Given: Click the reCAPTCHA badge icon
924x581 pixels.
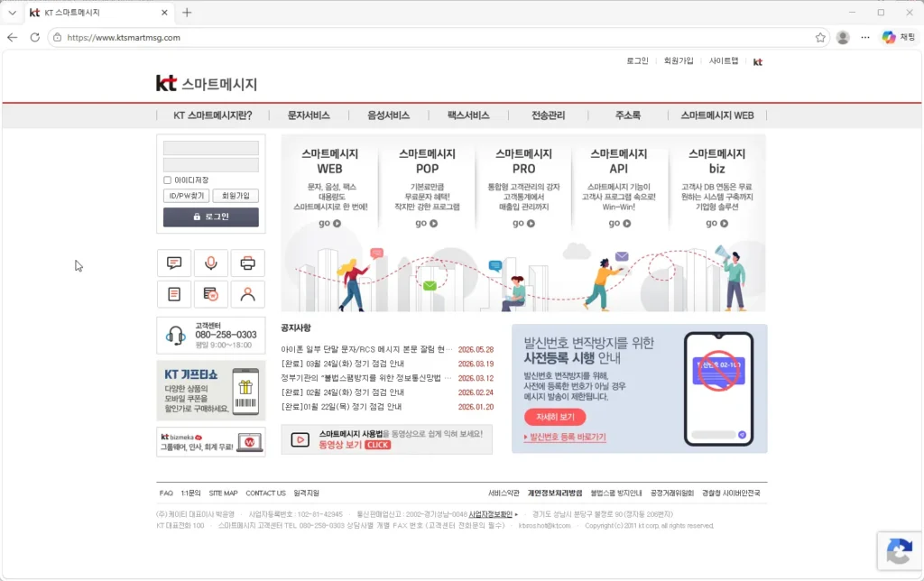Looking at the screenshot, I should 900,552.
